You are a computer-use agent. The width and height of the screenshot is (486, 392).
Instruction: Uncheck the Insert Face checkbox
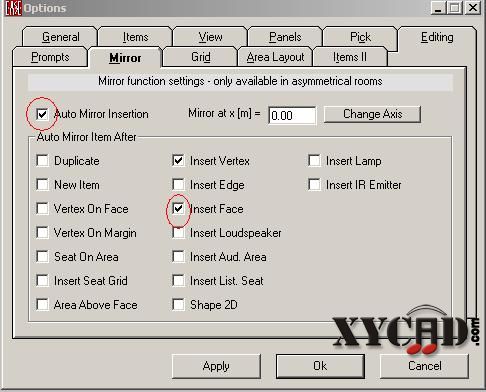coord(178,209)
